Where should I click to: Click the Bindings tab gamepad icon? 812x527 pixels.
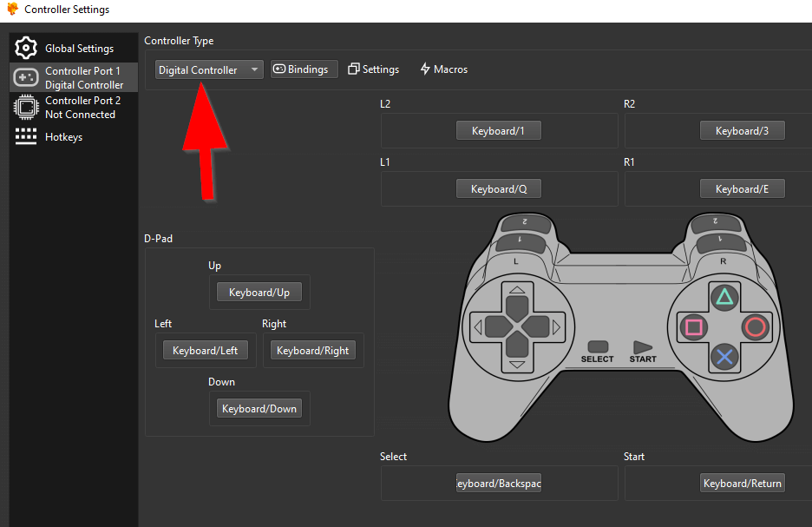point(279,69)
